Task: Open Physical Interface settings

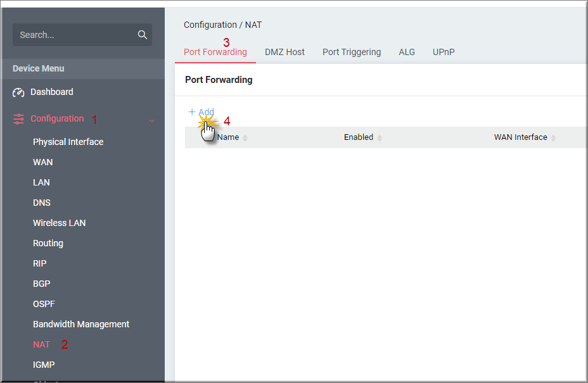Action: pos(68,142)
